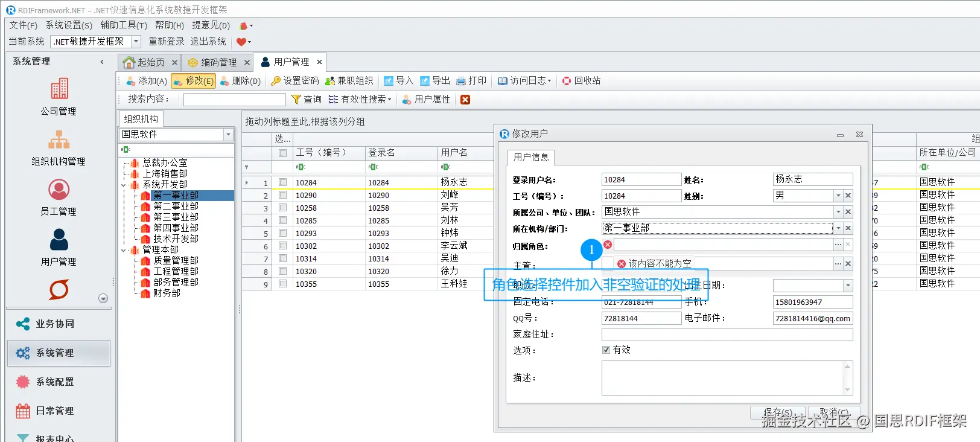Open the 文件(F) menu

pos(23,25)
